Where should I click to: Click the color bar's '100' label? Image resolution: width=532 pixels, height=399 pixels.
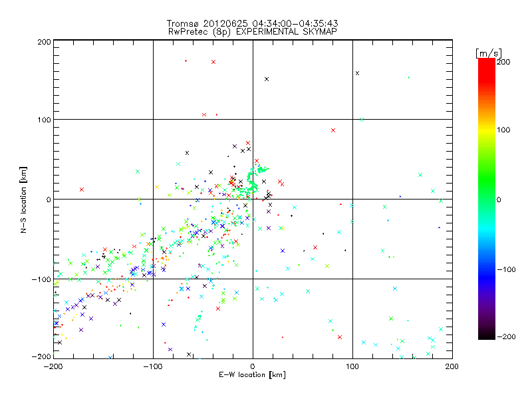coord(503,130)
